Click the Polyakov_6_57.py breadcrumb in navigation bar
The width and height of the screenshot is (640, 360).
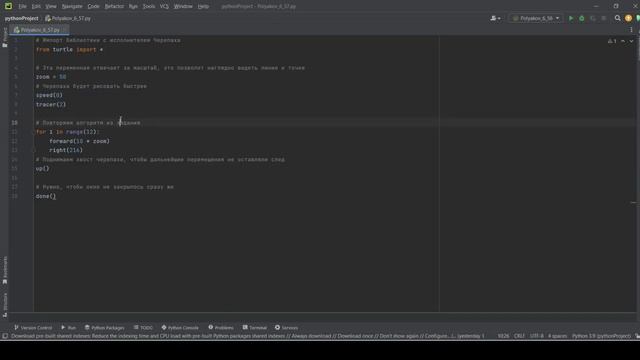tap(68, 18)
